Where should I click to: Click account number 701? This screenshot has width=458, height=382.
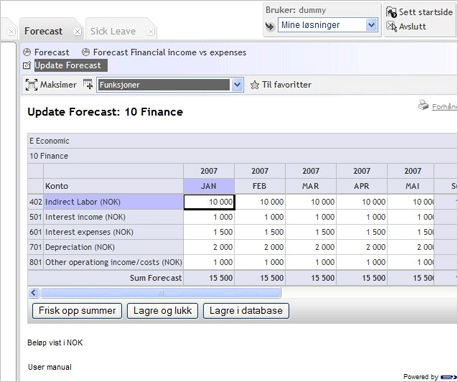pos(36,247)
